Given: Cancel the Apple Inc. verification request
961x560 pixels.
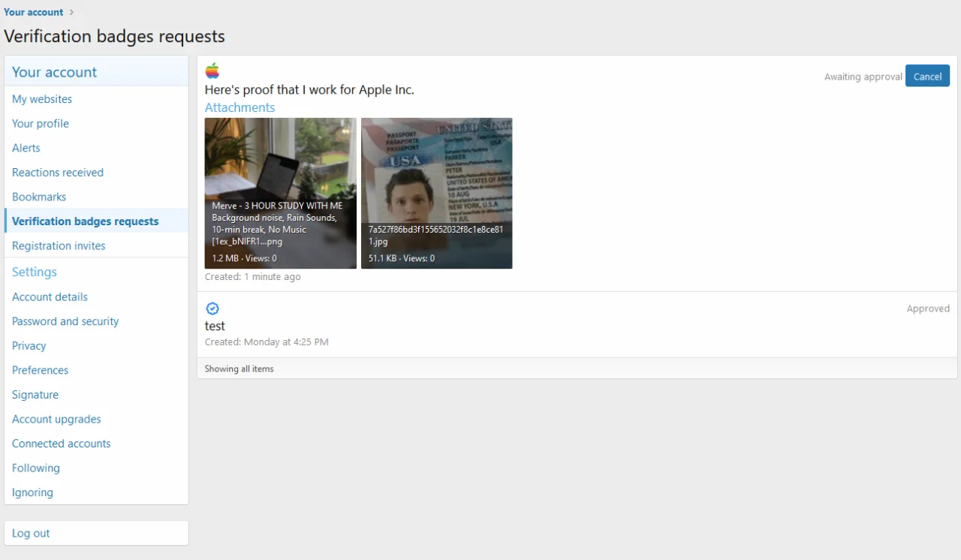Looking at the screenshot, I should 927,76.
